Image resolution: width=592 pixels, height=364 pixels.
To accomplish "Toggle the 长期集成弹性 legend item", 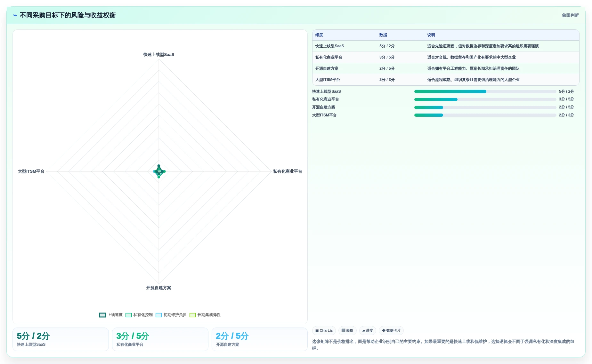I will tap(205, 315).
